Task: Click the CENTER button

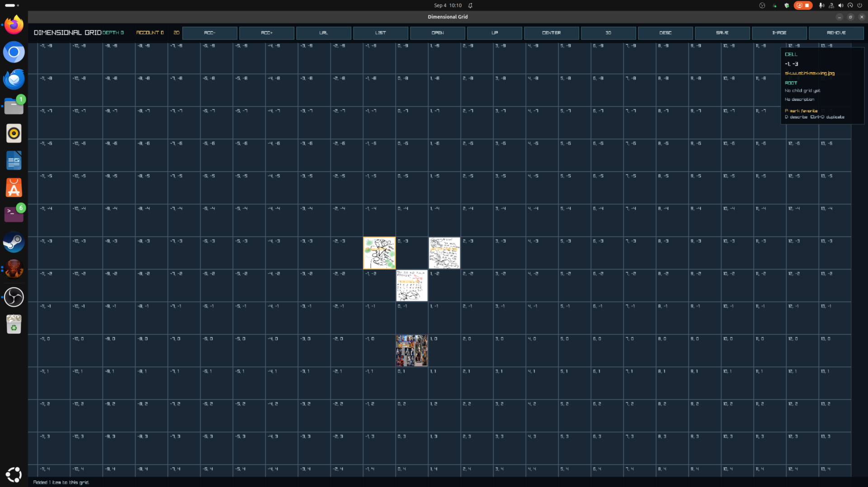Action: 552,33
